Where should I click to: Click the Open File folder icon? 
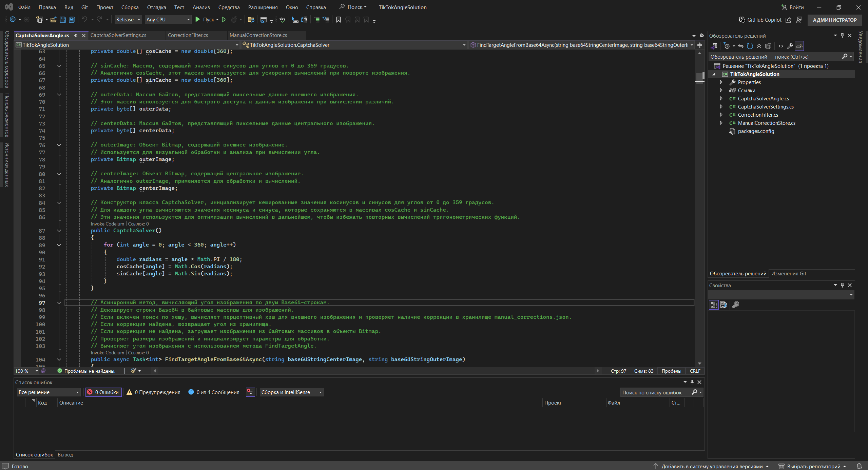click(53, 20)
